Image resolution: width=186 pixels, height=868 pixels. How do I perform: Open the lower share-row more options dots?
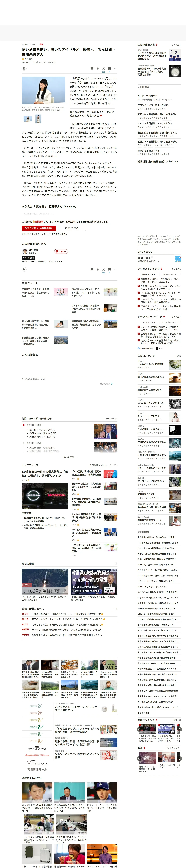click(115, 269)
